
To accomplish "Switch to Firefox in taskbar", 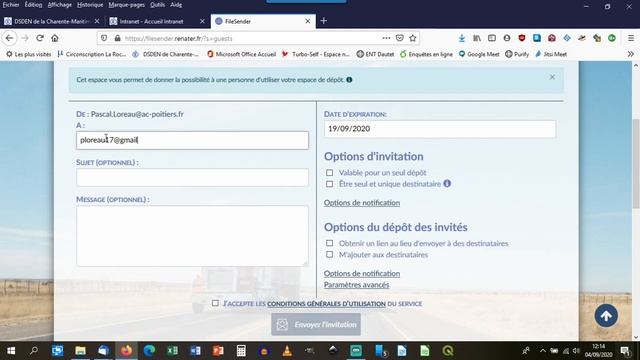I will coord(127,351).
